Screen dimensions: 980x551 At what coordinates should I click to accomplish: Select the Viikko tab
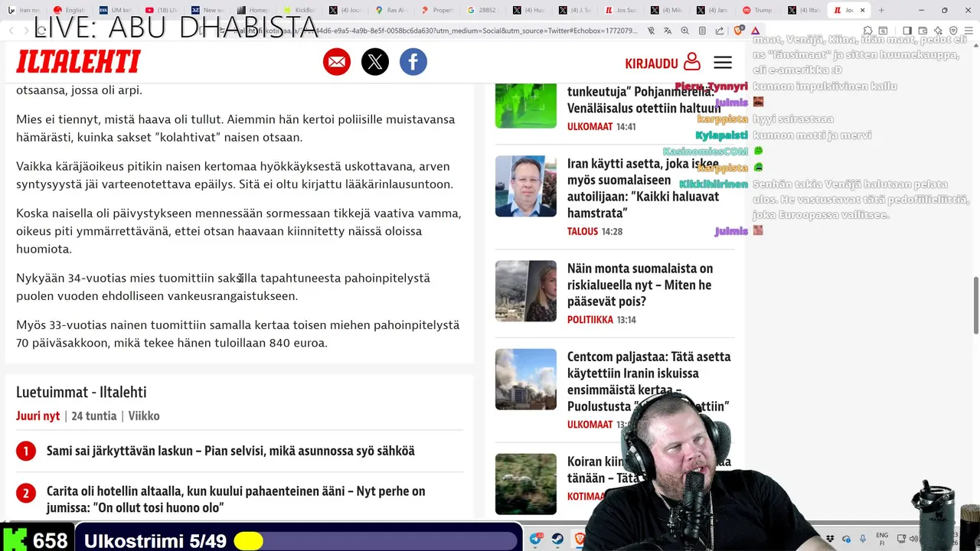pos(144,416)
